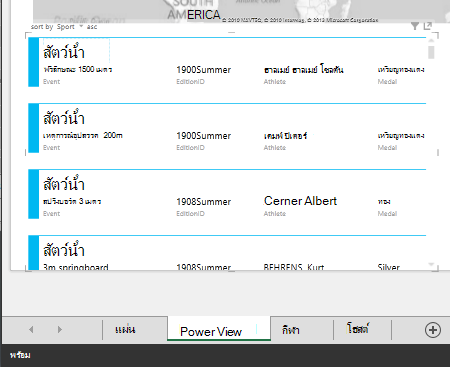Switch to the แผ่น sheet tab
The height and width of the screenshot is (367, 450).
pyautogui.click(x=125, y=329)
